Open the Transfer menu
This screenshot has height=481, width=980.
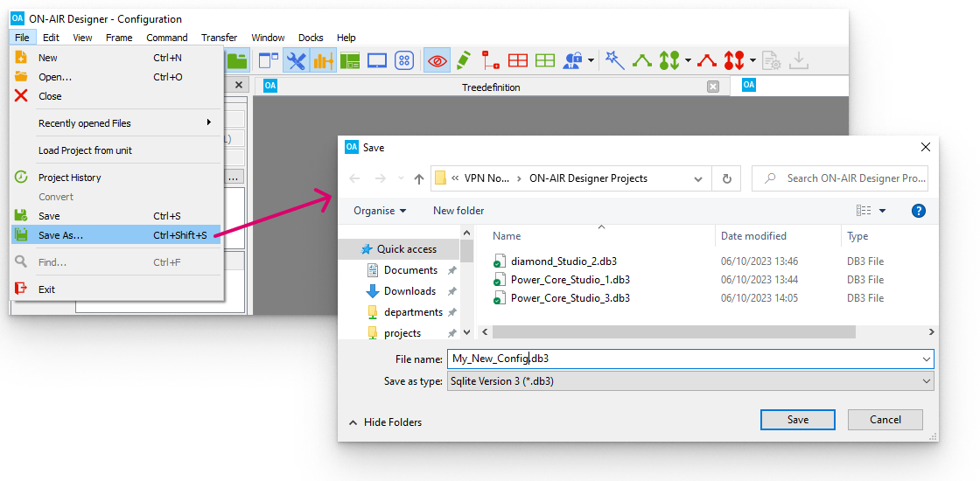[219, 38]
